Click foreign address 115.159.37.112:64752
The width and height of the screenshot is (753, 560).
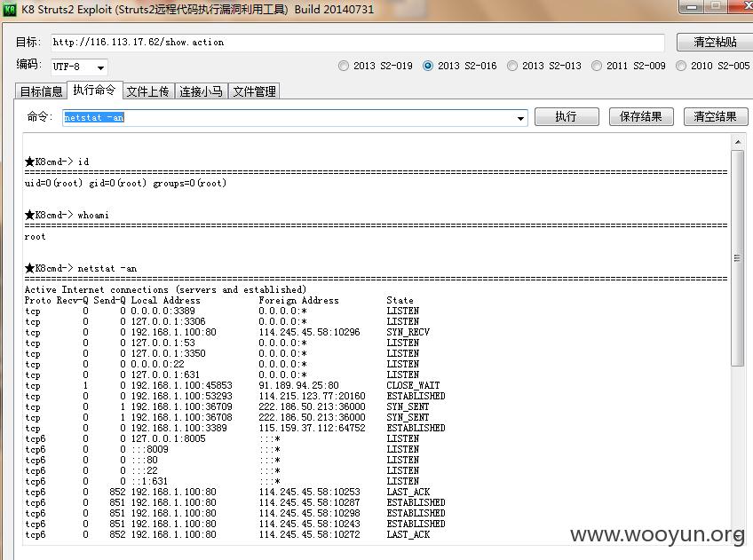(313, 428)
